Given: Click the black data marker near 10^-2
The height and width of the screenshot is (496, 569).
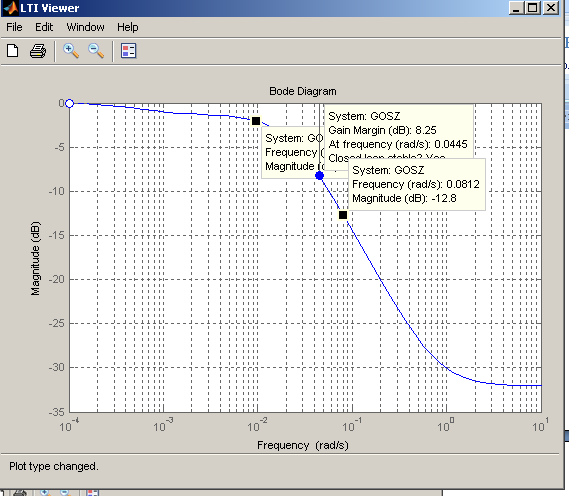Looking at the screenshot, I should coord(256,121).
